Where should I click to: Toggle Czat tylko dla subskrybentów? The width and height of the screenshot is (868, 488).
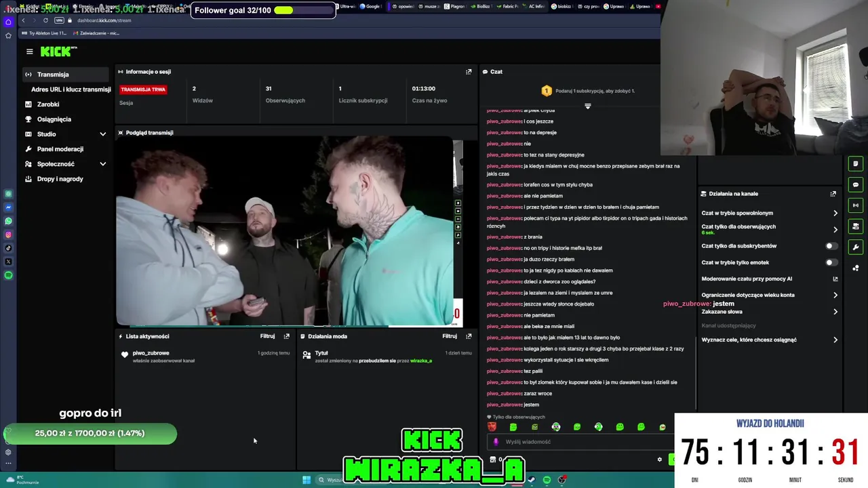pos(831,246)
